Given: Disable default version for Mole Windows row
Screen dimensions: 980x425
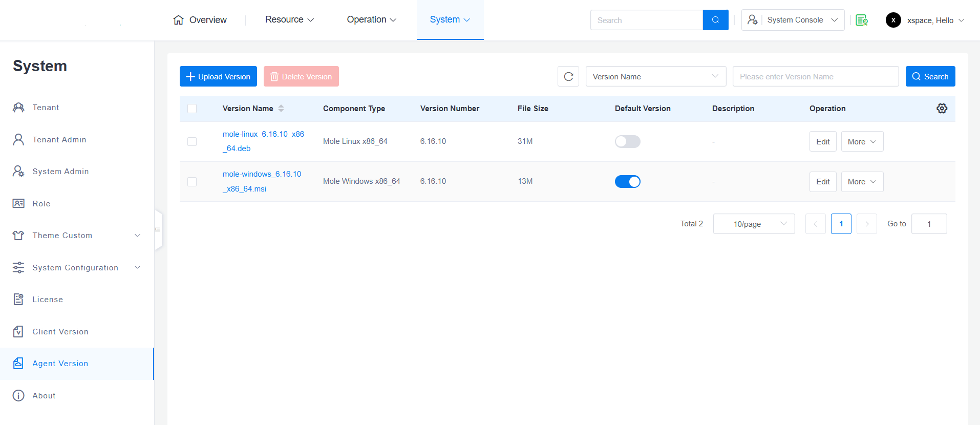Looking at the screenshot, I should point(627,182).
